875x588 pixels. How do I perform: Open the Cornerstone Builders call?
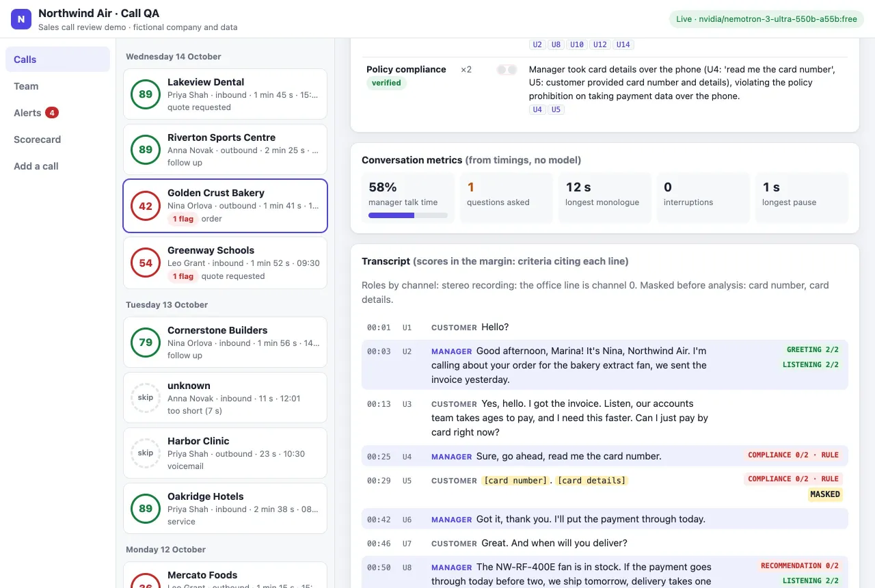coord(225,343)
